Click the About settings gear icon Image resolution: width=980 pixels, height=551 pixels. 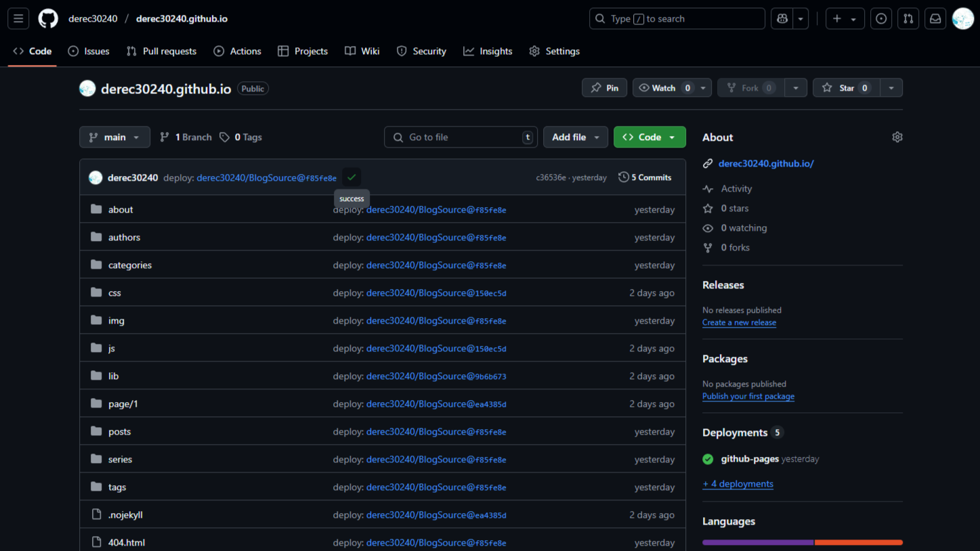click(x=897, y=137)
